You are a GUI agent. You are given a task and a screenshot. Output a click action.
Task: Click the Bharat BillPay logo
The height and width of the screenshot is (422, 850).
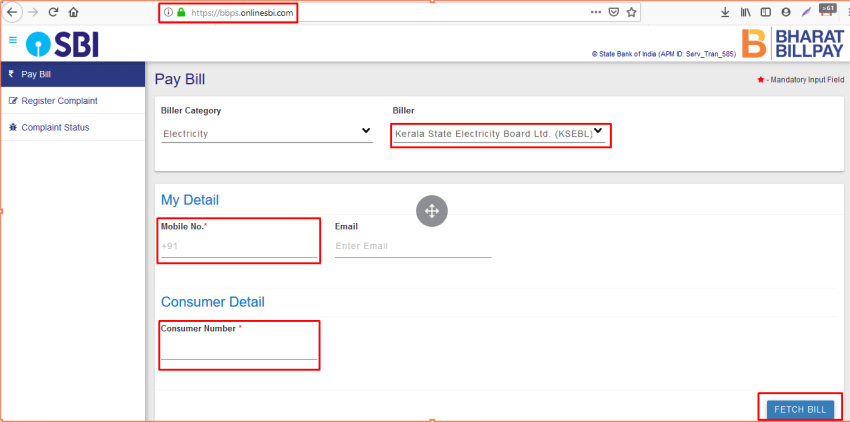(x=793, y=43)
